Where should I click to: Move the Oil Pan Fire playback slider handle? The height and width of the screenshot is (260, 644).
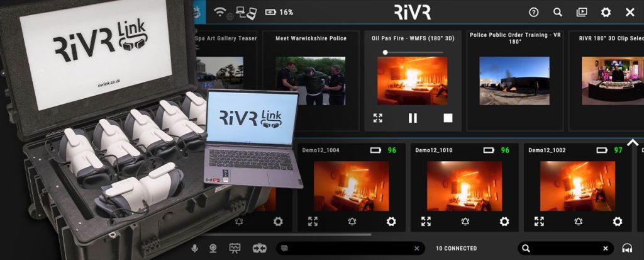pos(385,52)
